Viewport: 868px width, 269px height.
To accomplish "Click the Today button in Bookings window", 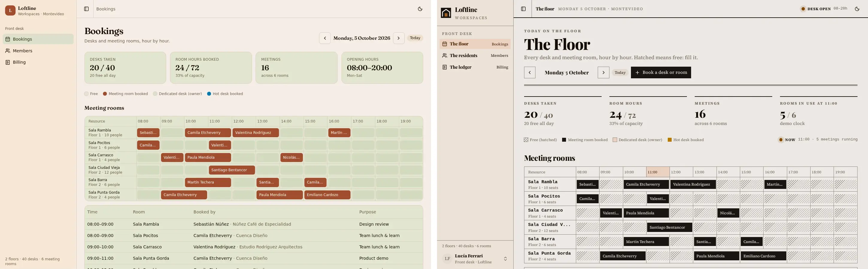I will [x=415, y=38].
